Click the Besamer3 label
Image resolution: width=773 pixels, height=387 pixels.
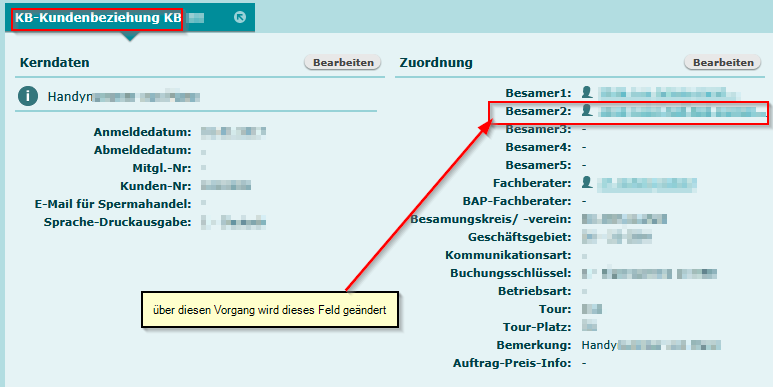click(538, 129)
